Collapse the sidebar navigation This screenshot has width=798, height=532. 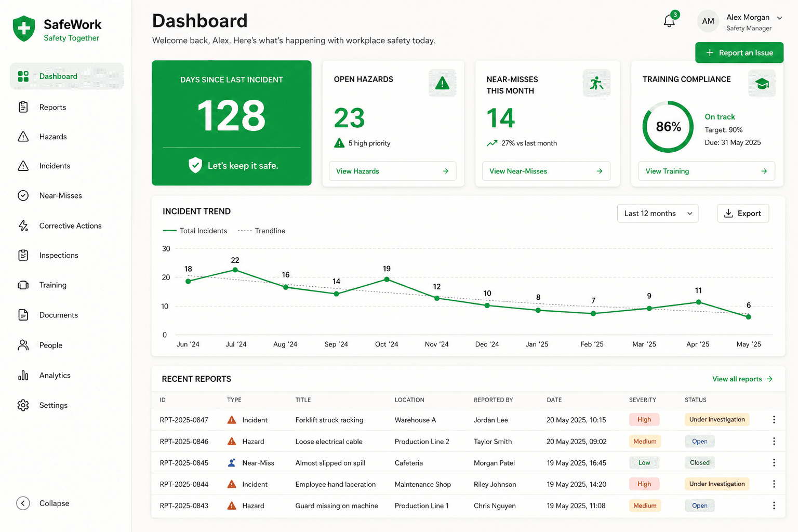coord(43,503)
